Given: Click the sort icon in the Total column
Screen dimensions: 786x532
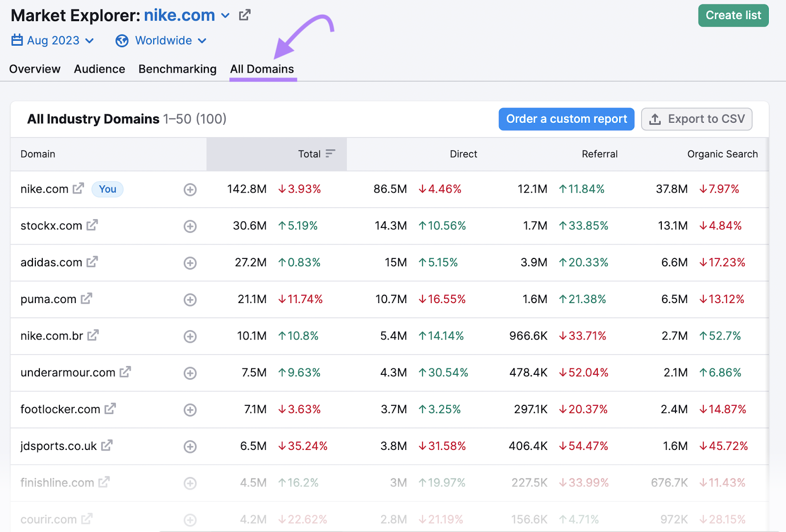Looking at the screenshot, I should [x=329, y=154].
